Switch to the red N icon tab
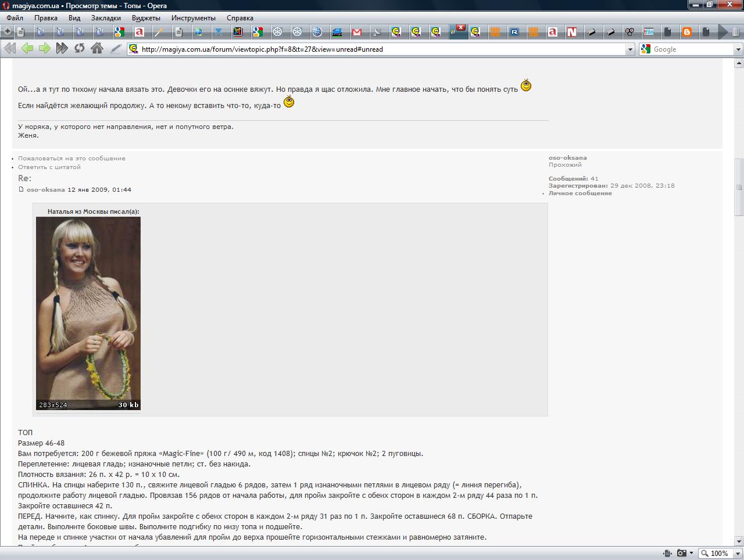Screen dimensions: 744x560 [572, 32]
